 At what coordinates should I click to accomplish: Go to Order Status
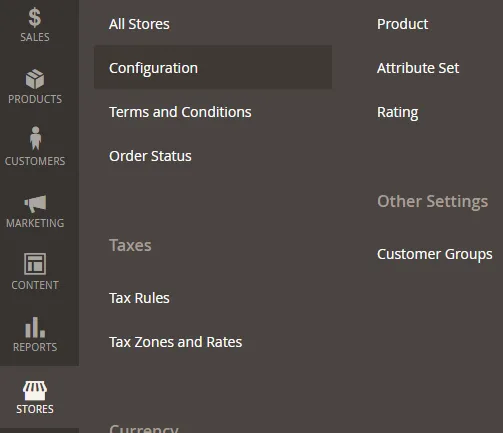150,156
